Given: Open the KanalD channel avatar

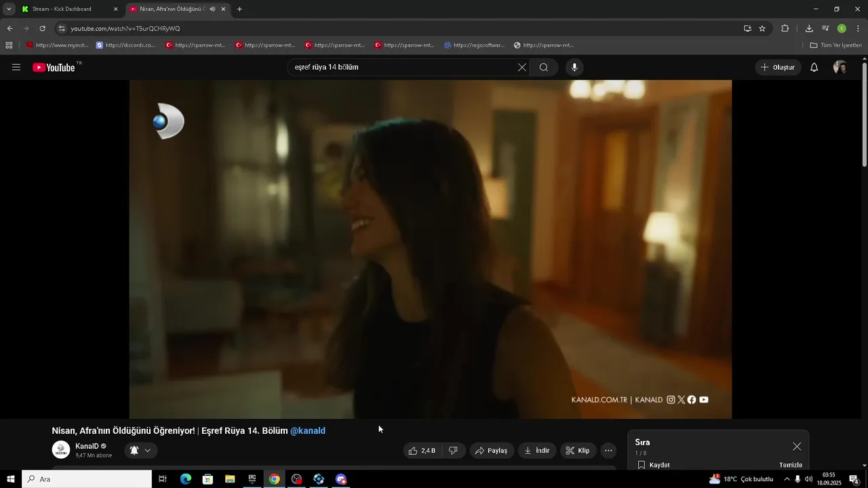Looking at the screenshot, I should (x=61, y=450).
